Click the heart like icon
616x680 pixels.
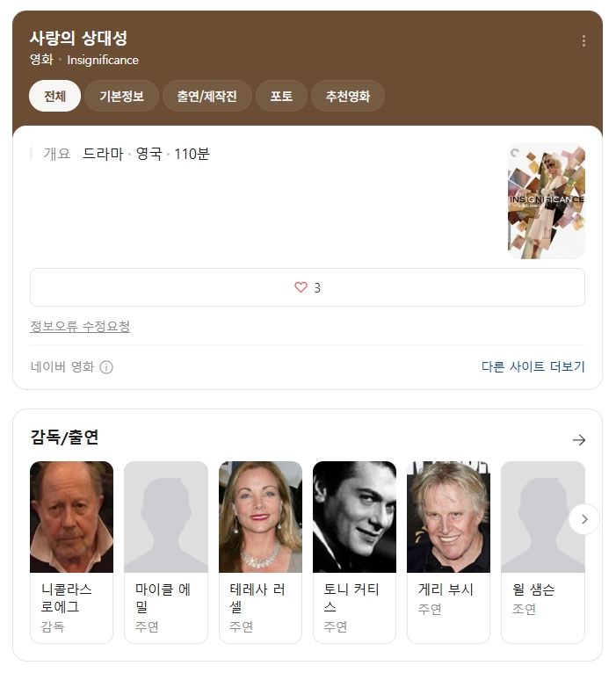[301, 287]
